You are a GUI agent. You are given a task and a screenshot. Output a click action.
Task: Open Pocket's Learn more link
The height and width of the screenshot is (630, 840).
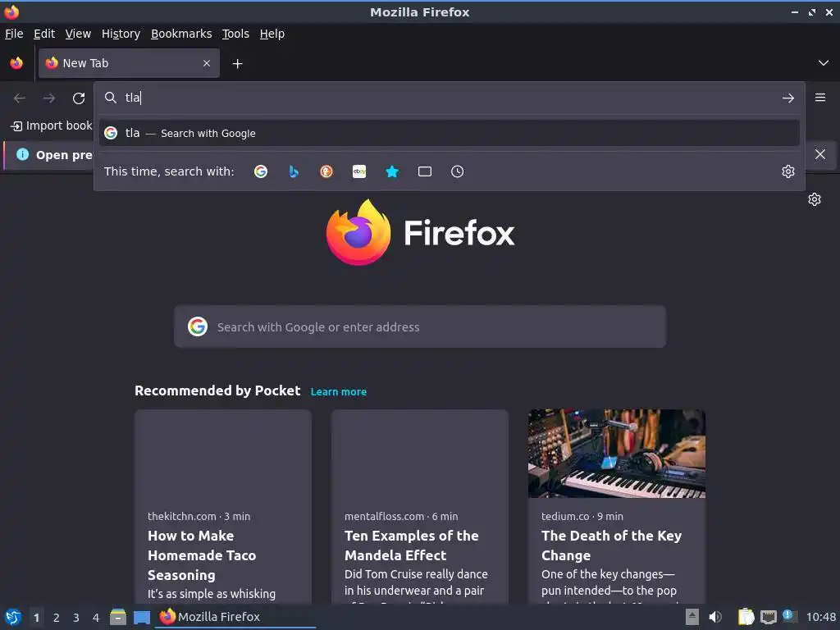339,391
